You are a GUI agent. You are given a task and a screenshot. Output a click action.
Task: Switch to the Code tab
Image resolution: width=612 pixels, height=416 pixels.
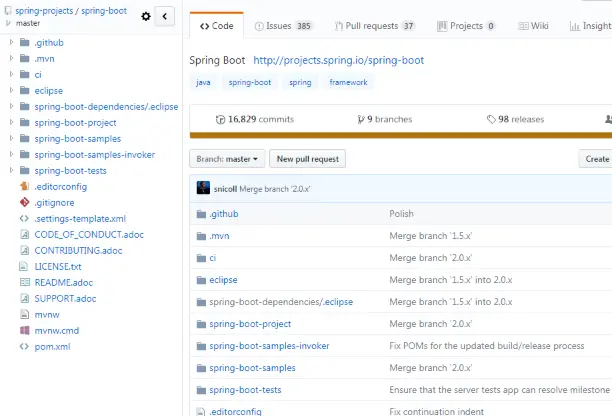(x=217, y=26)
